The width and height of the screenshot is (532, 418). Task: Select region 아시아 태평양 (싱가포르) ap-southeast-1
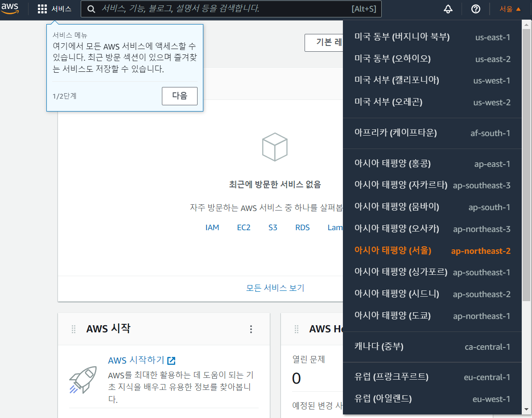pyautogui.click(x=432, y=272)
